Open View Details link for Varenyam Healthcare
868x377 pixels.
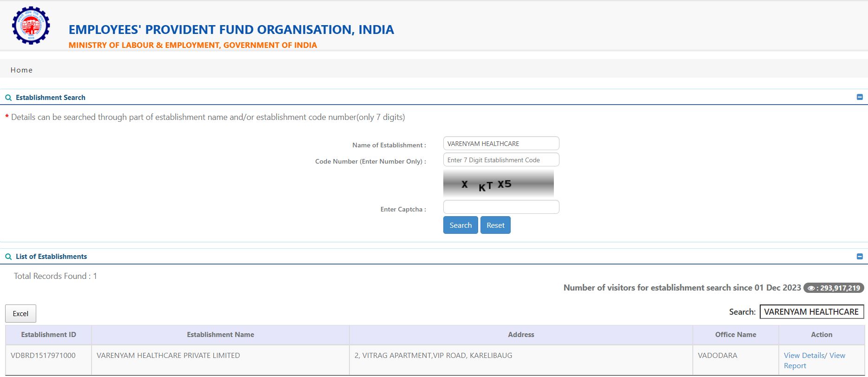[803, 356]
